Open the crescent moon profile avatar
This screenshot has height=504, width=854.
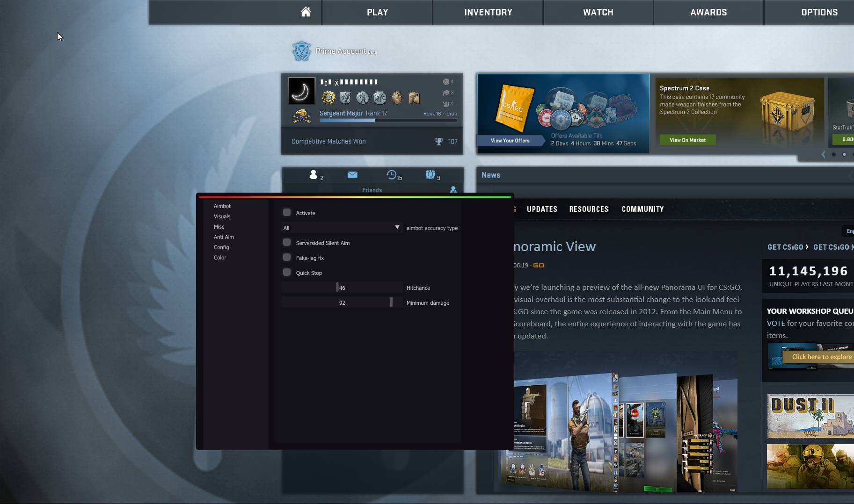point(301,91)
